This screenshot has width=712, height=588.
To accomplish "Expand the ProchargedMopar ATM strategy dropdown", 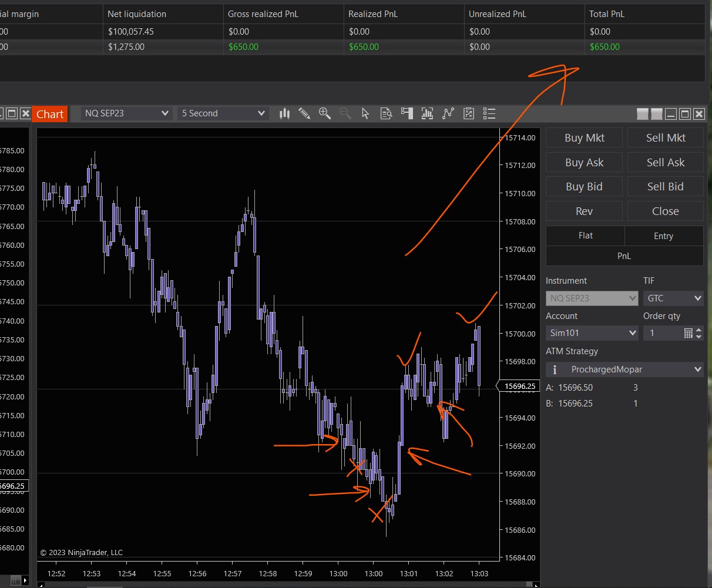I will [624, 369].
